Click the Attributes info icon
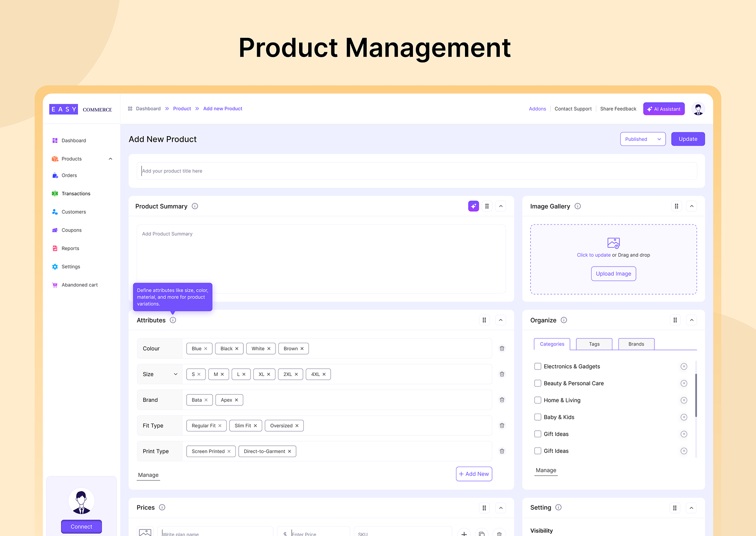756x536 pixels. tap(173, 320)
